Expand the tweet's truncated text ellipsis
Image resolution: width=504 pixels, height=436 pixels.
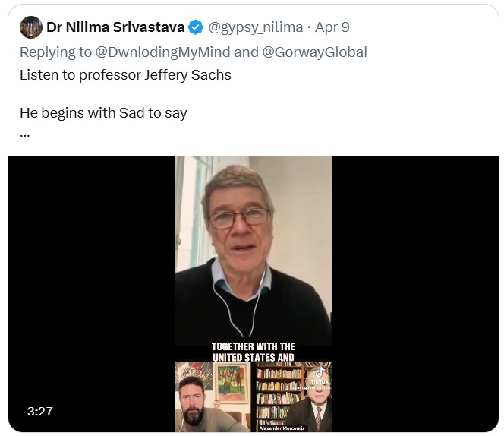click(x=25, y=134)
